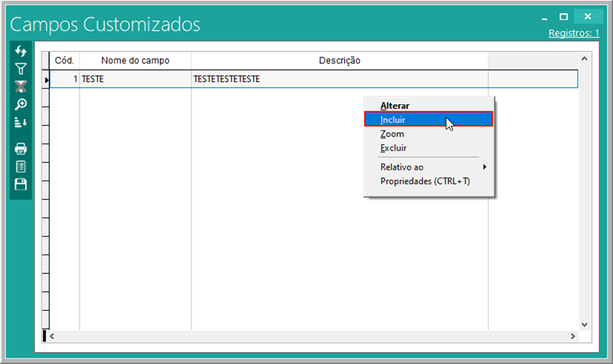Click the printer icon
613x364 pixels.
tap(21, 148)
